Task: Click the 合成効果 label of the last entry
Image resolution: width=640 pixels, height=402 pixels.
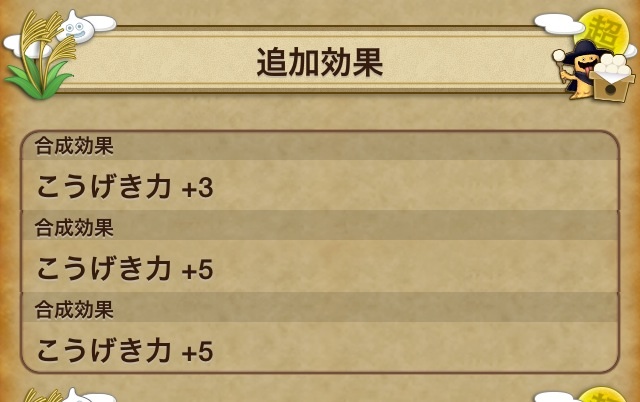Action: pos(74,309)
